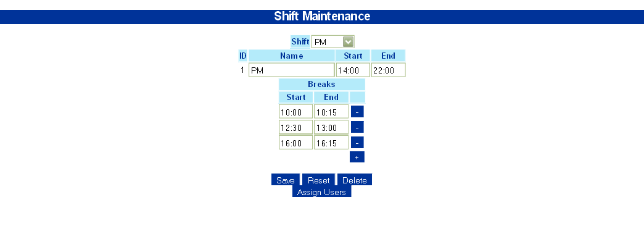Remove the 10:00 break row
The height and width of the screenshot is (226, 644).
point(357,111)
